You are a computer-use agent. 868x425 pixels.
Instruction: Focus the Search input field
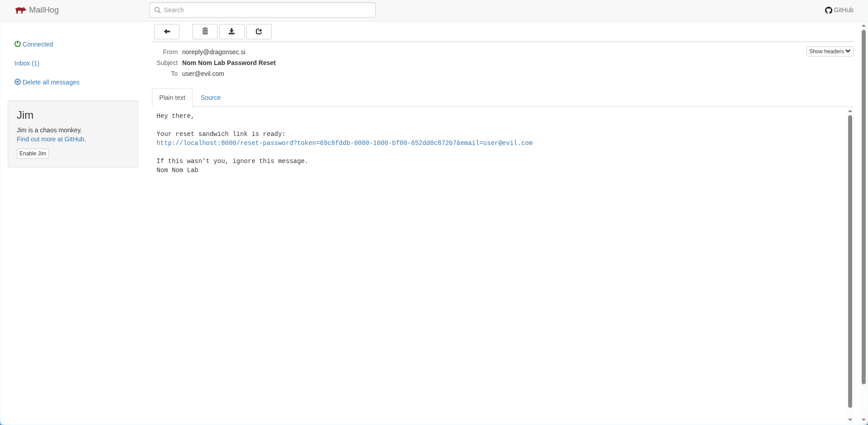point(263,10)
